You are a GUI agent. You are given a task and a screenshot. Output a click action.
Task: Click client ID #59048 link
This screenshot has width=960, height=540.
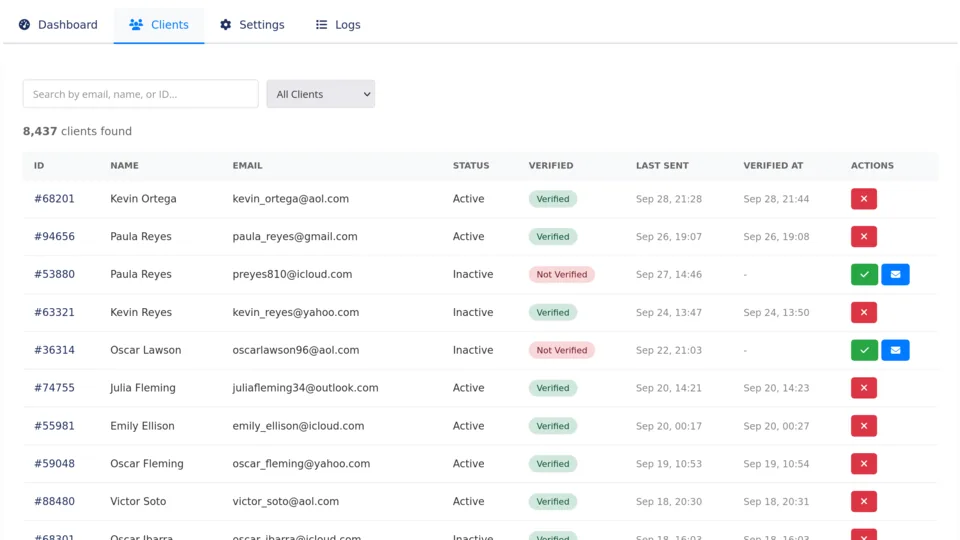54,464
